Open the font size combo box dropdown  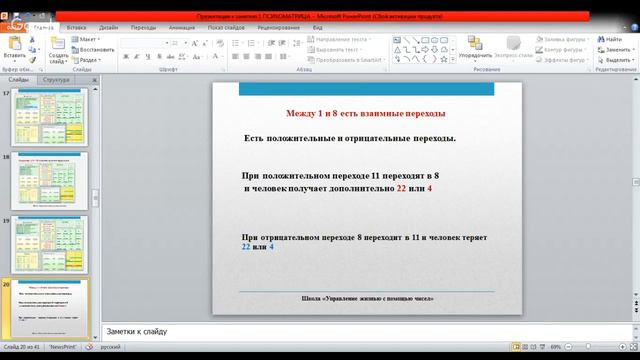(x=186, y=43)
